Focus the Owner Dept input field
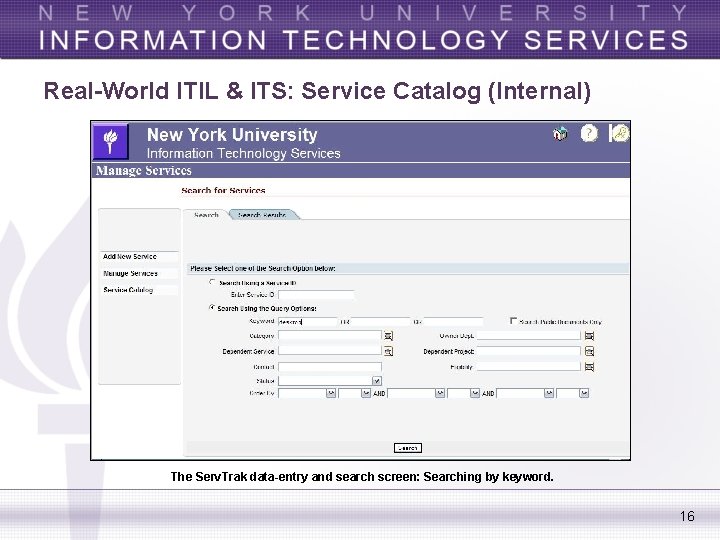This screenshot has height=540, width=720. (529, 336)
